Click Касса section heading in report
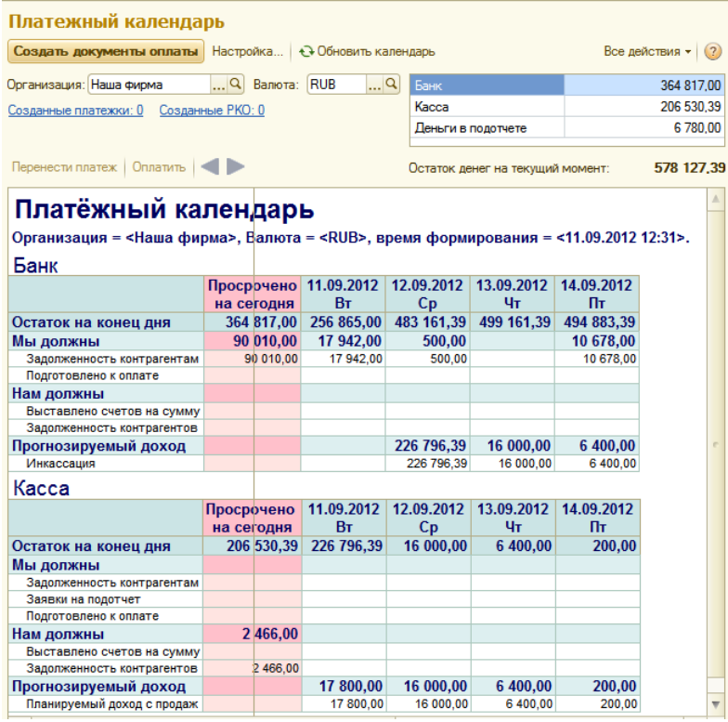Viewport: 728px width, 722px height. [x=41, y=489]
